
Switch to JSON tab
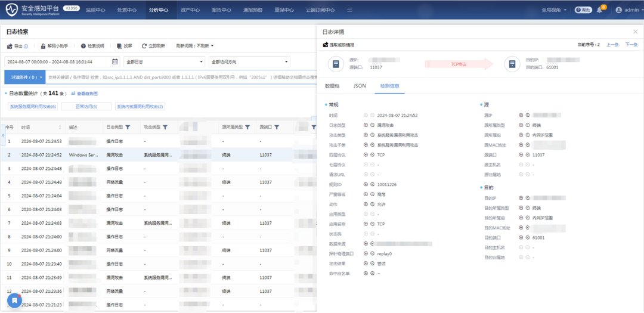click(360, 86)
